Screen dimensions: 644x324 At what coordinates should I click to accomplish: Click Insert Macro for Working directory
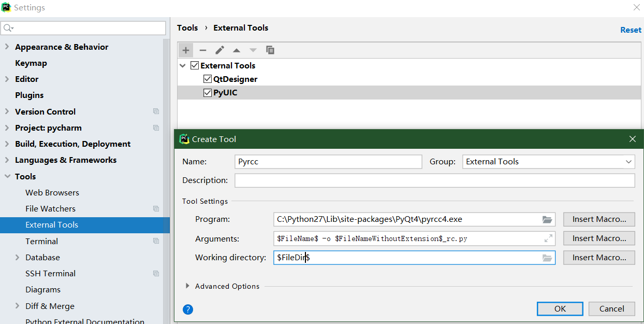(599, 258)
